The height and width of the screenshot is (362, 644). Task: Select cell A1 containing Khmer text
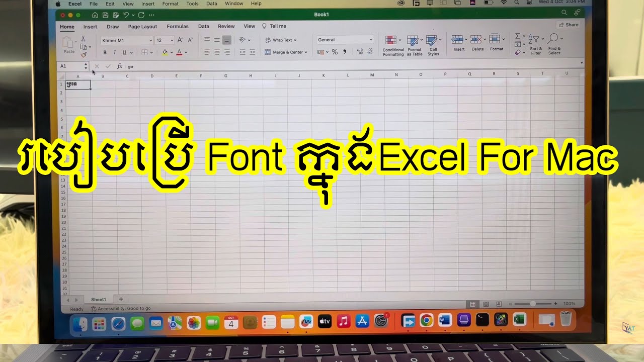(x=78, y=84)
